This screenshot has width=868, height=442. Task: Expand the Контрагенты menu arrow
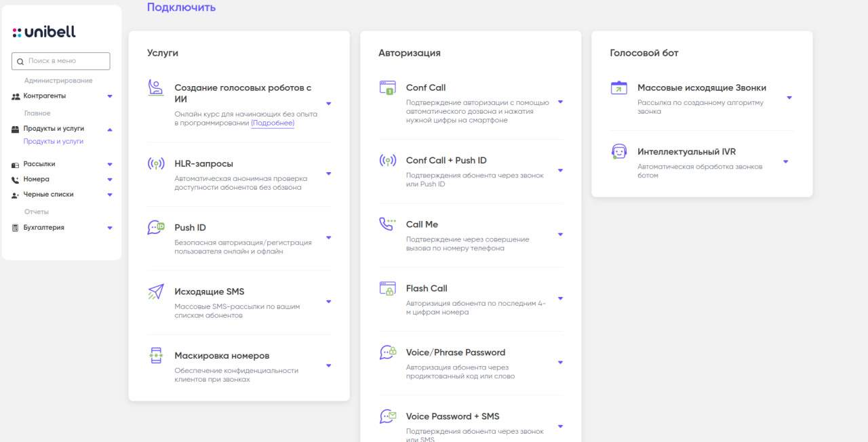click(x=110, y=96)
